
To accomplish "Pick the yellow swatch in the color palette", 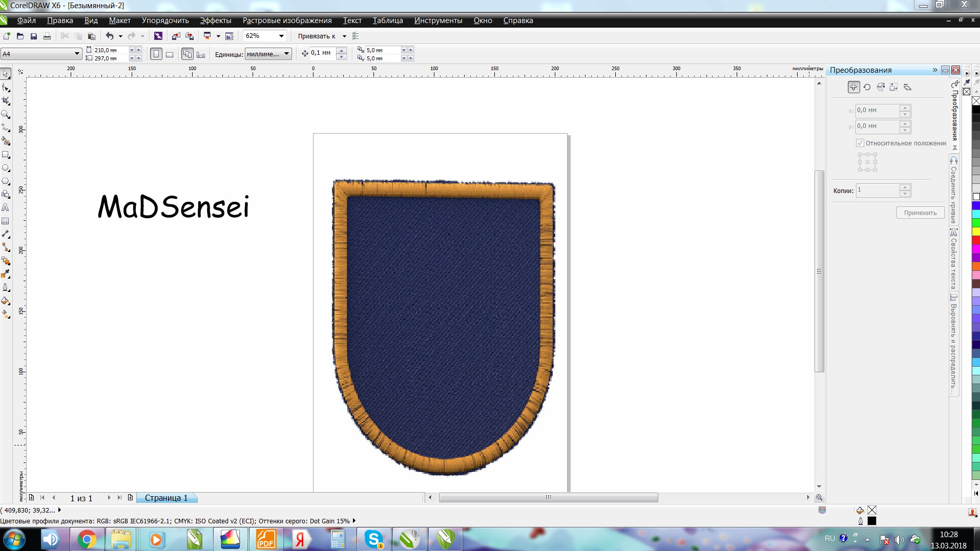I will [976, 232].
